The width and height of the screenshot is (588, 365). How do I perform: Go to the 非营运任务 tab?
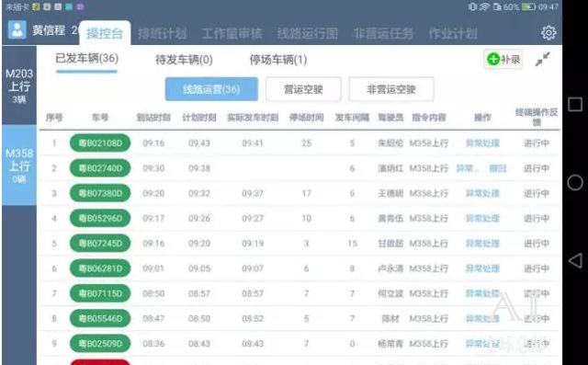pyautogui.click(x=383, y=34)
